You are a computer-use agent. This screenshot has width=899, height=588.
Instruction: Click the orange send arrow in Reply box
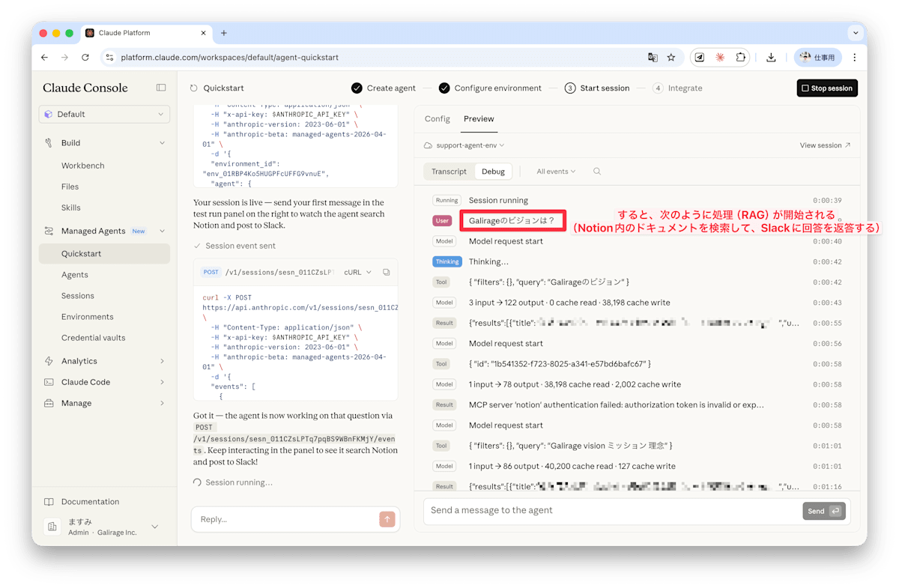[x=387, y=519]
